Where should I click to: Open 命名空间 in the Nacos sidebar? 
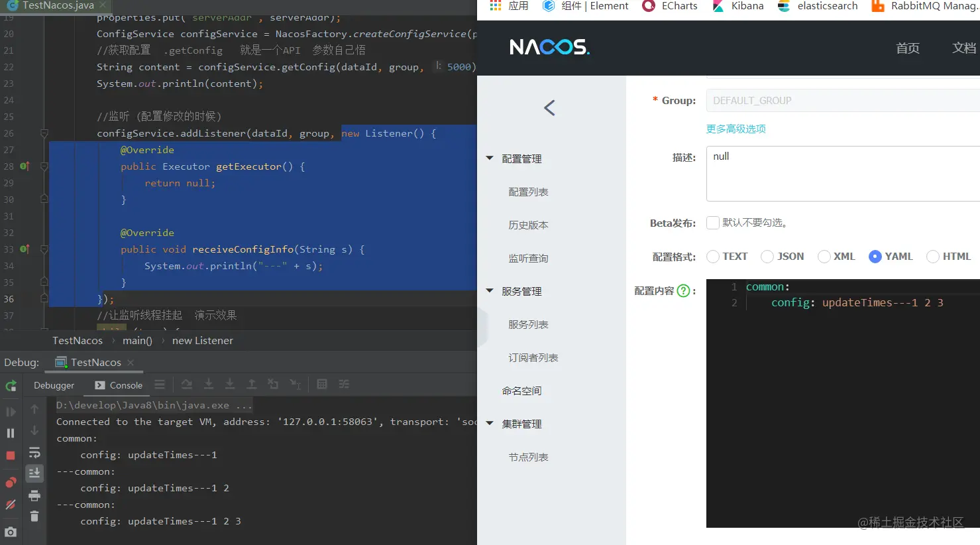coord(521,391)
